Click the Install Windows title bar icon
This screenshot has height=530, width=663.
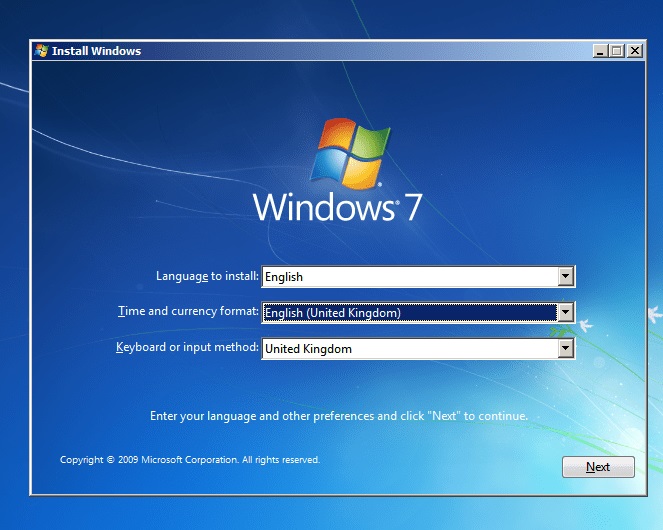tap(41, 51)
